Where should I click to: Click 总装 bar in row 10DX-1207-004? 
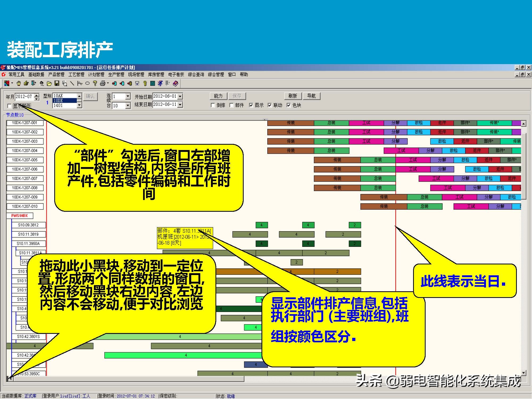click(331, 151)
